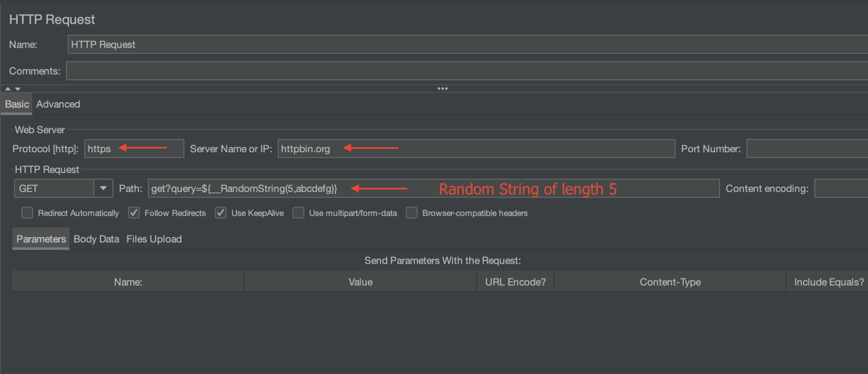Select the Parameters tab
The width and height of the screenshot is (868, 374).
pos(41,239)
